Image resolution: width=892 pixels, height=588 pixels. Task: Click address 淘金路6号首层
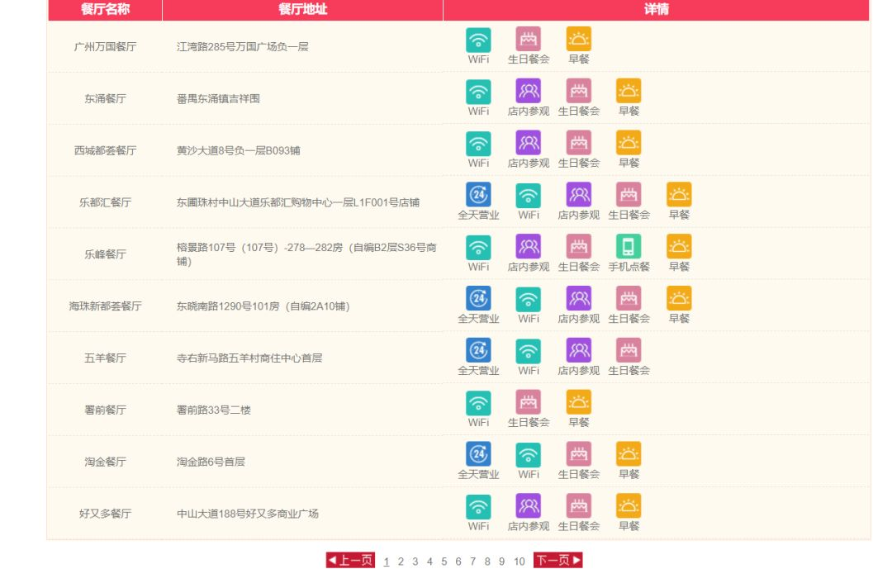pos(211,462)
